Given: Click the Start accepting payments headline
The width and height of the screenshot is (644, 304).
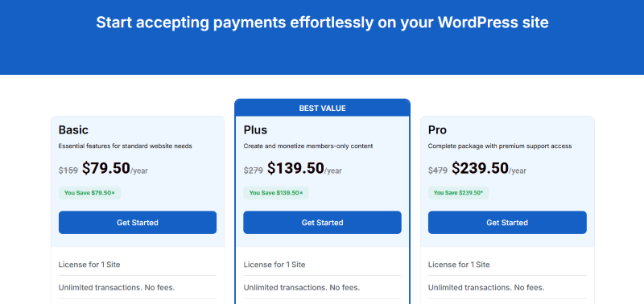Looking at the screenshot, I should tap(323, 23).
